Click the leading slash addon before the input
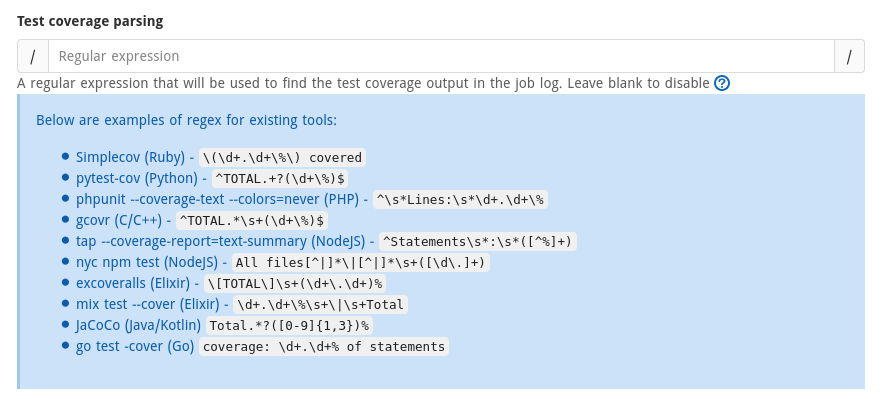 point(33,56)
